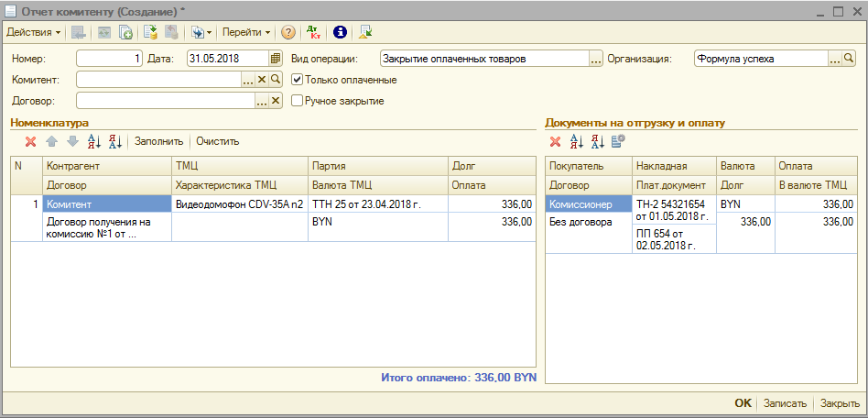Open the Дт/Кт postings result icon
Viewport: 868px width, 418px height.
click(313, 32)
